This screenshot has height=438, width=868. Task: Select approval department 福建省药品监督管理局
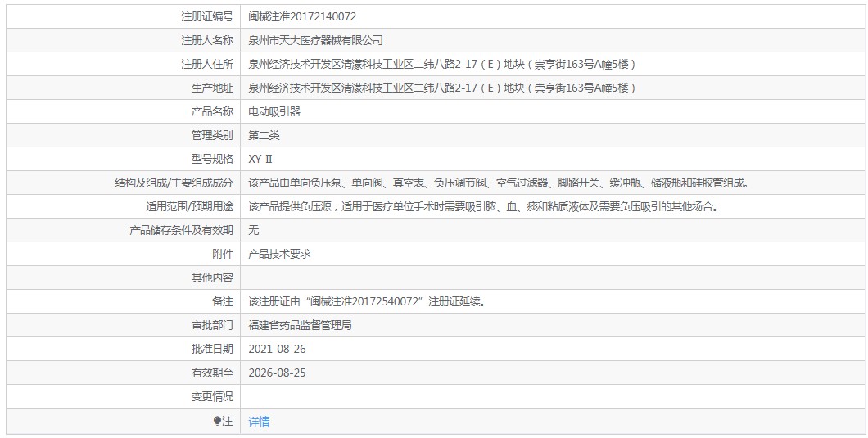300,326
